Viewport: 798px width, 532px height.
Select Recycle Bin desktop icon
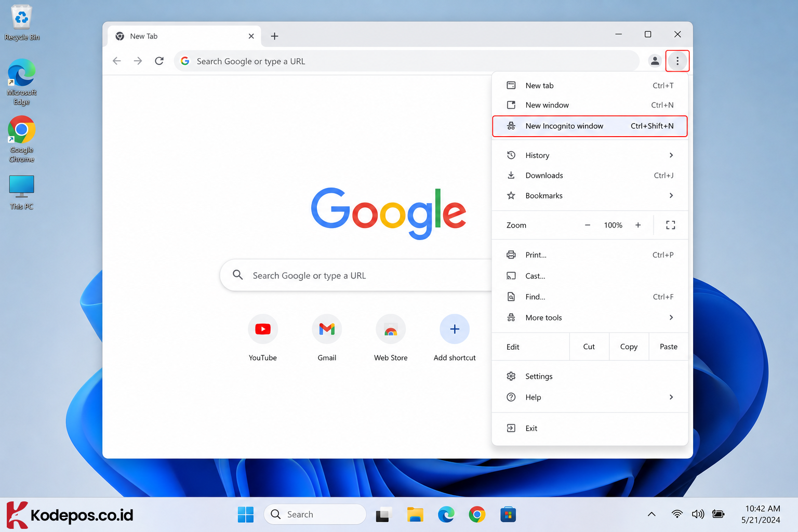point(22,23)
